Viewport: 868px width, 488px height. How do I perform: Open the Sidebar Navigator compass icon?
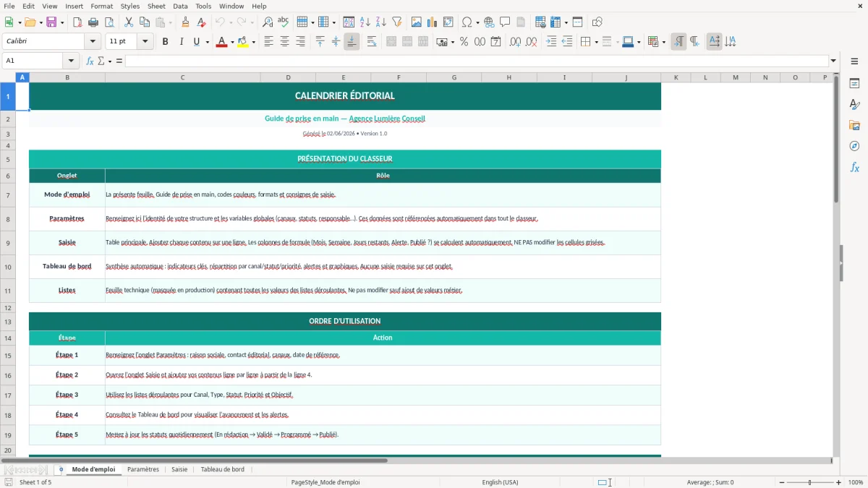[854, 146]
